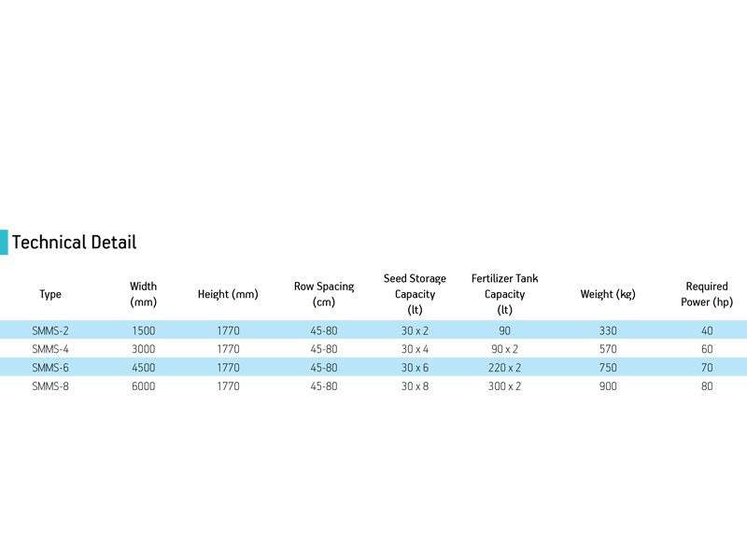Select the Height (mm) column header
Image resolution: width=747 pixels, height=560 pixels.
click(228, 294)
